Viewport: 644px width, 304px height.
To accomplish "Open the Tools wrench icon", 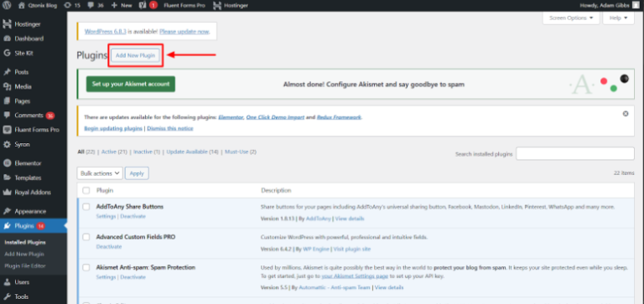I will 7,296.
